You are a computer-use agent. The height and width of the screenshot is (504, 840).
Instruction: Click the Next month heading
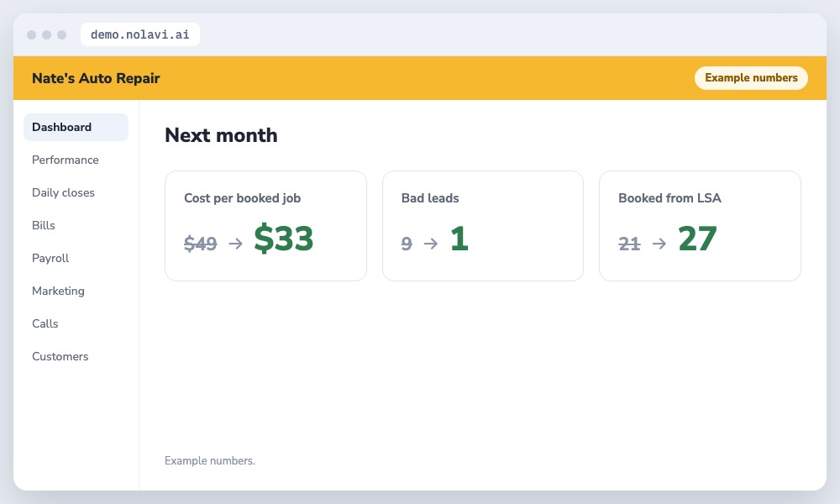point(221,135)
